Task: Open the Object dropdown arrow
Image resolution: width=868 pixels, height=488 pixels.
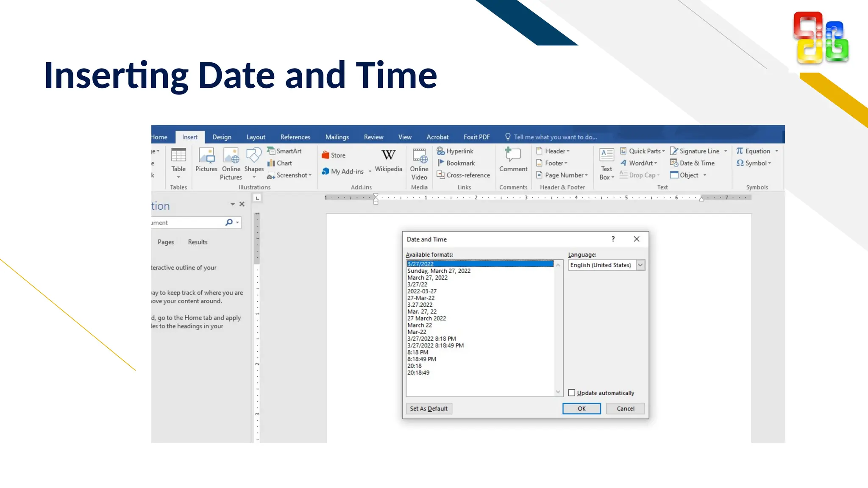Action: [x=705, y=175]
